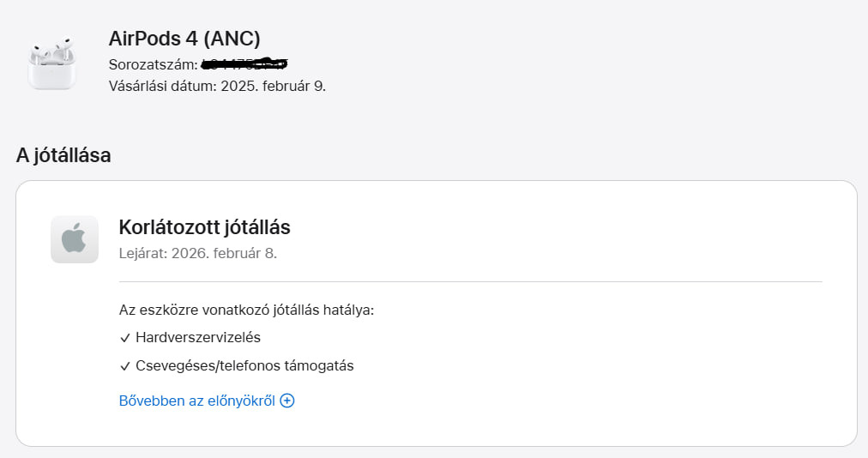Click the Apple logo icon
Viewport: 868px width, 458px height.
click(x=75, y=239)
